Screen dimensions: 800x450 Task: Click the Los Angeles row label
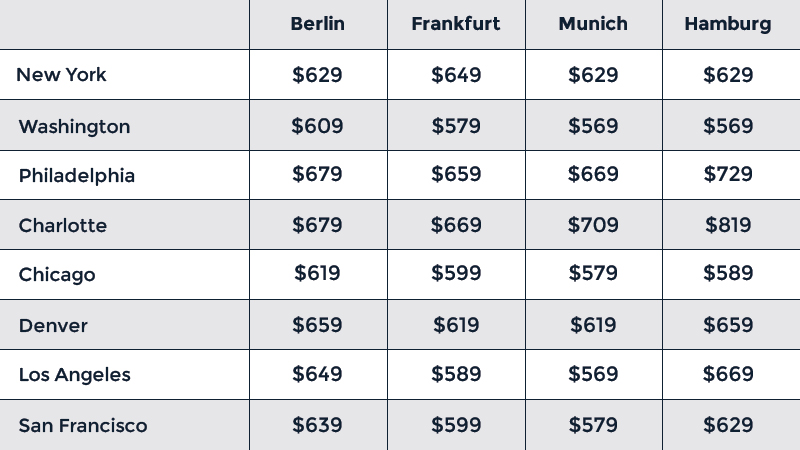pyautogui.click(x=75, y=375)
